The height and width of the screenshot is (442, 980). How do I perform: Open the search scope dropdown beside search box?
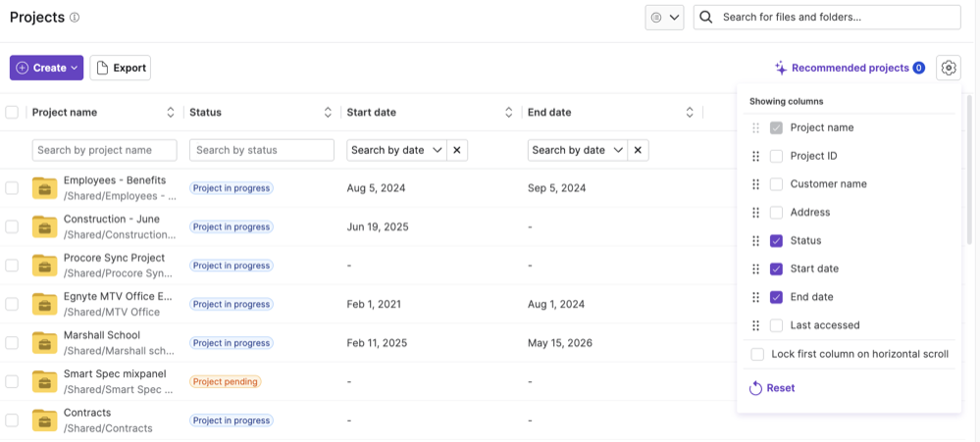tap(664, 18)
